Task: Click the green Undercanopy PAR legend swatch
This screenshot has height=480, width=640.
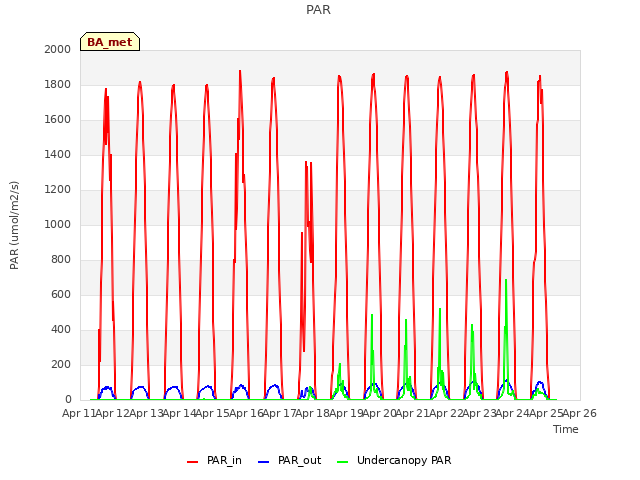Action: pyautogui.click(x=343, y=462)
